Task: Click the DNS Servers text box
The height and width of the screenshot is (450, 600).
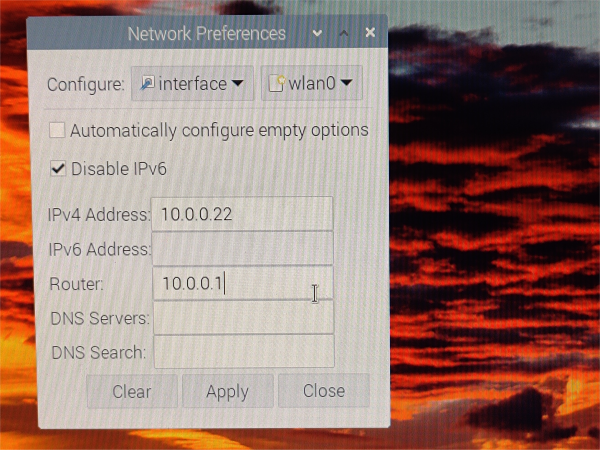Action: point(242,319)
